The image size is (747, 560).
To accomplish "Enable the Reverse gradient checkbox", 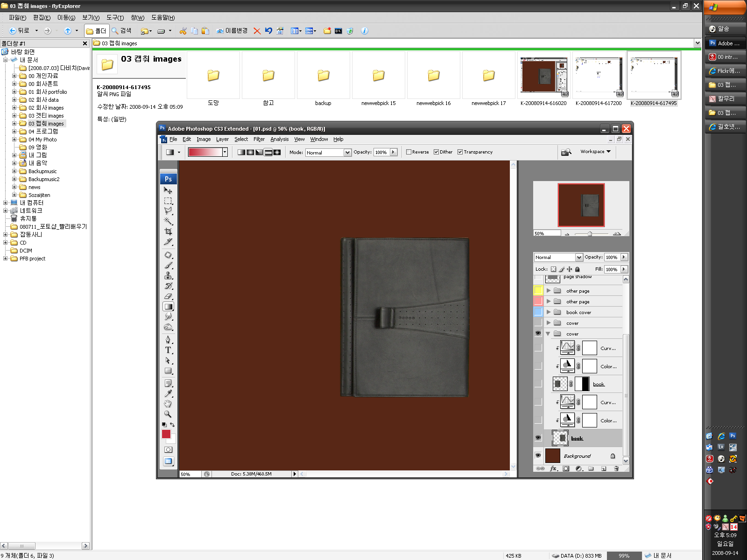I will click(x=409, y=152).
